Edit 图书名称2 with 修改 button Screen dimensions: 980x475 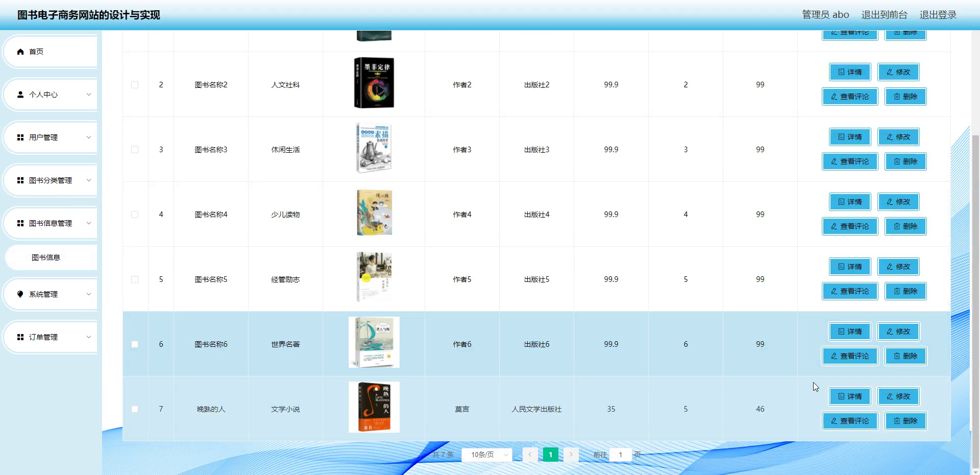click(898, 72)
